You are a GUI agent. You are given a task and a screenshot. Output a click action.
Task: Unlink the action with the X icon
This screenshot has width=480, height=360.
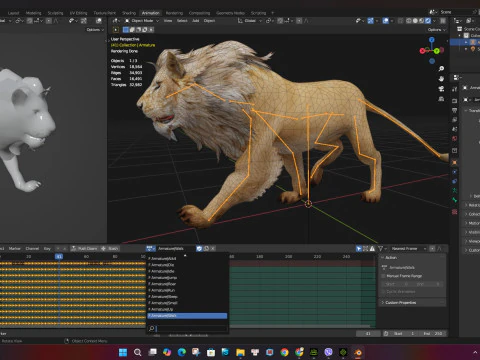click(213, 248)
